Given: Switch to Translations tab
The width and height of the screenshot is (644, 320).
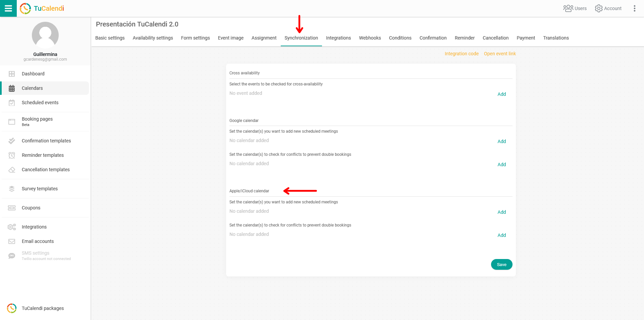Looking at the screenshot, I should click(x=556, y=38).
